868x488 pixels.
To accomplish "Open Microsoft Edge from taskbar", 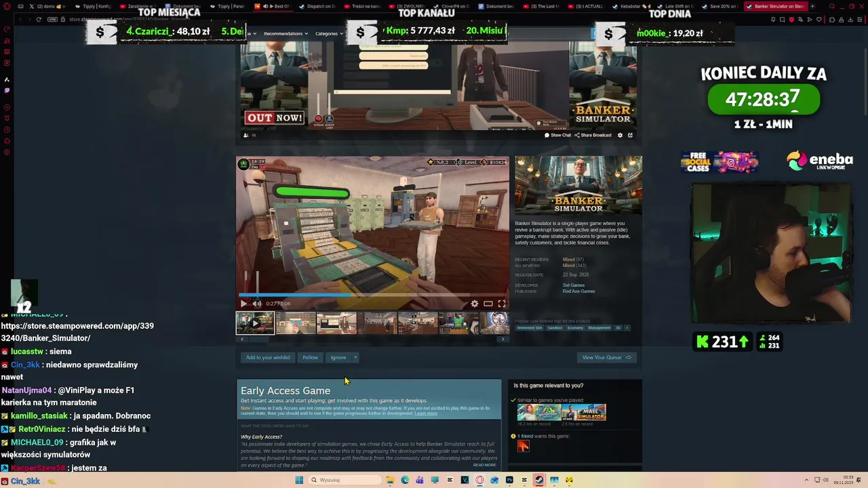I will pos(405,480).
